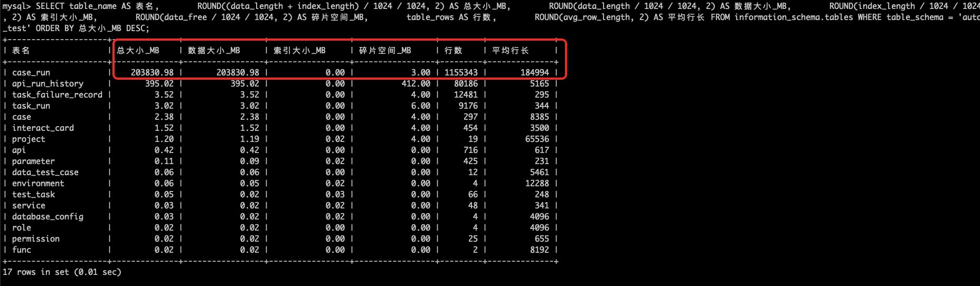Click the 总大小_MB column header
The image size is (980, 286).
pos(138,51)
